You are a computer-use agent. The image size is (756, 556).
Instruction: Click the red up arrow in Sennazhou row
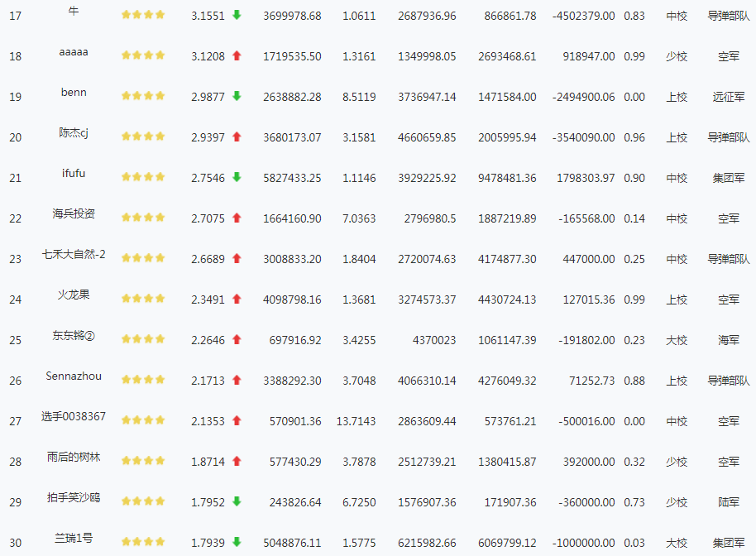pyautogui.click(x=237, y=380)
